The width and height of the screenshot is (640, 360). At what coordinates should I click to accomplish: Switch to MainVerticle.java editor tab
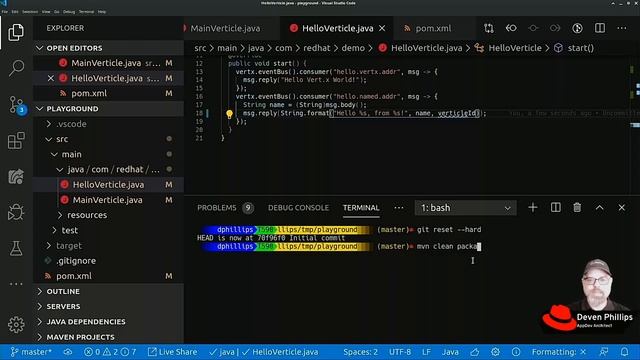pyautogui.click(x=225, y=28)
